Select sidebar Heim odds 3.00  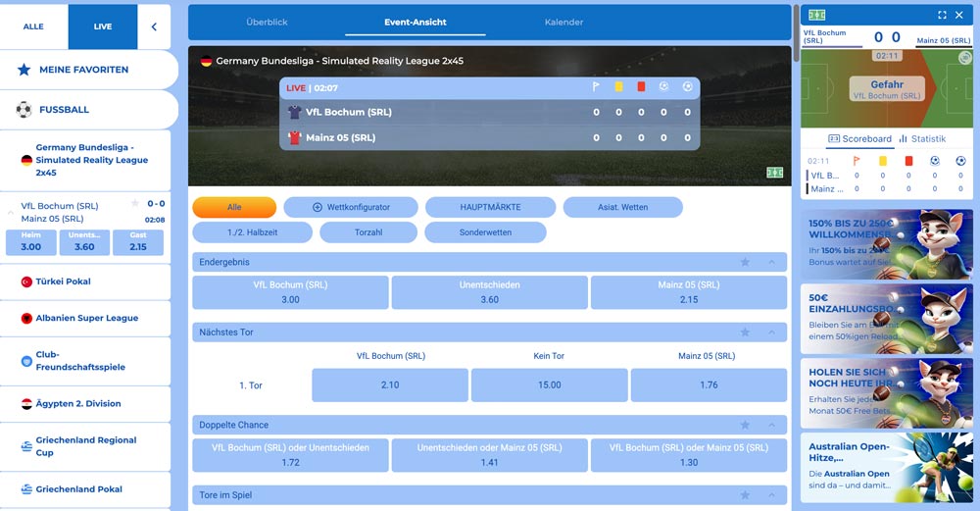pos(30,242)
